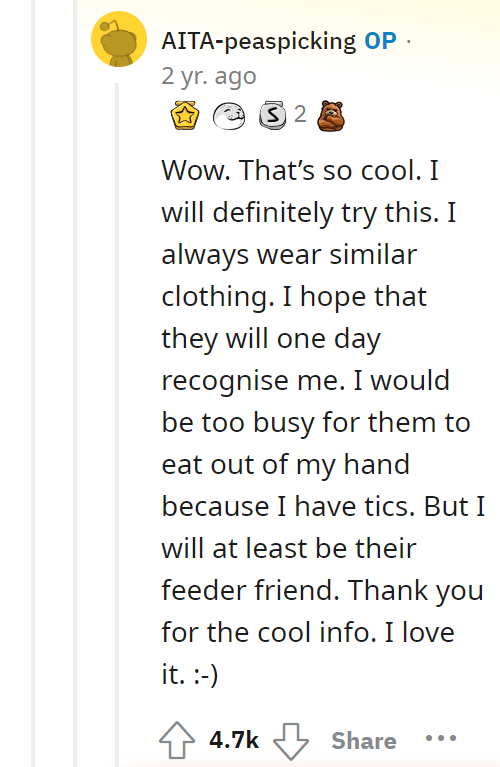Image resolution: width=500 pixels, height=767 pixels.
Task: Open the AITA-peaspicking Snoo avatar
Action: click(x=119, y=39)
